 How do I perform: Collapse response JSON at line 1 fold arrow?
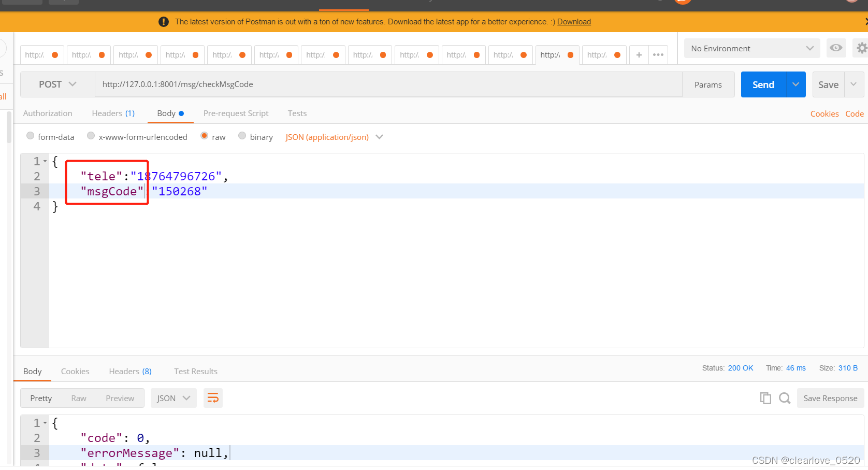[x=45, y=423]
